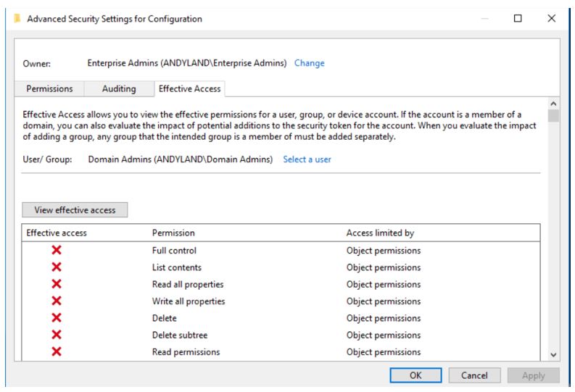Click the Select a user link
This screenshot has width=575, height=392.
pos(307,159)
